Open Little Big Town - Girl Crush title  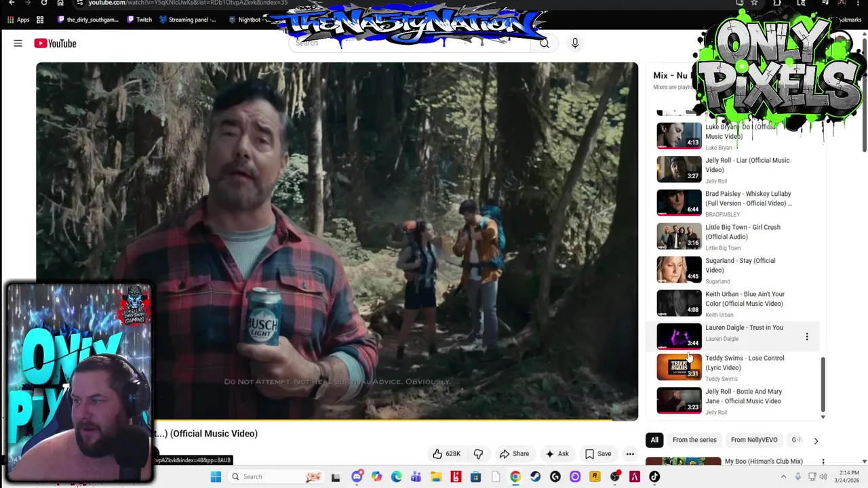coord(743,232)
